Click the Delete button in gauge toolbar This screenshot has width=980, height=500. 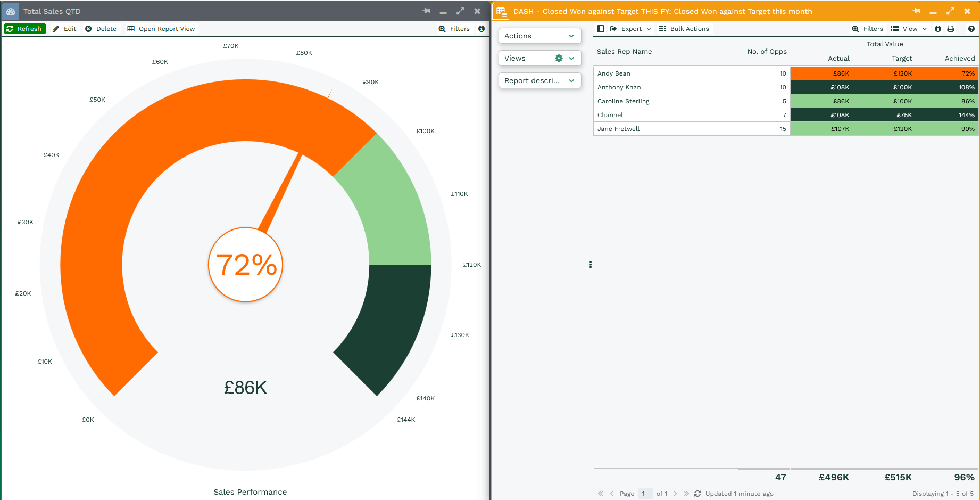pyautogui.click(x=101, y=29)
